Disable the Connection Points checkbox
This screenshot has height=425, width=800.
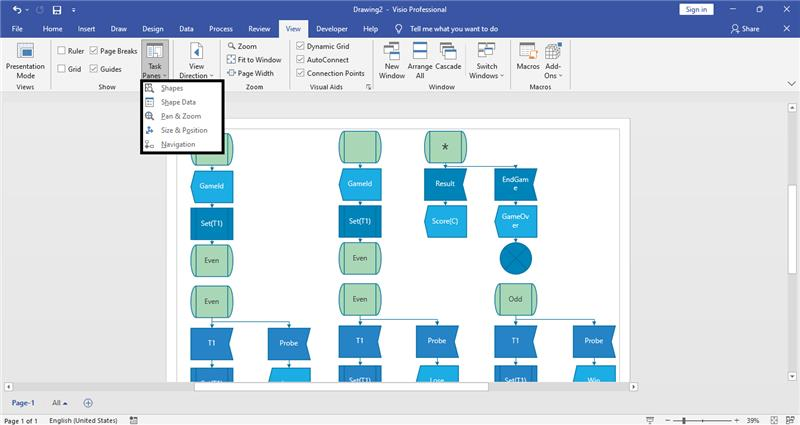[x=300, y=73]
